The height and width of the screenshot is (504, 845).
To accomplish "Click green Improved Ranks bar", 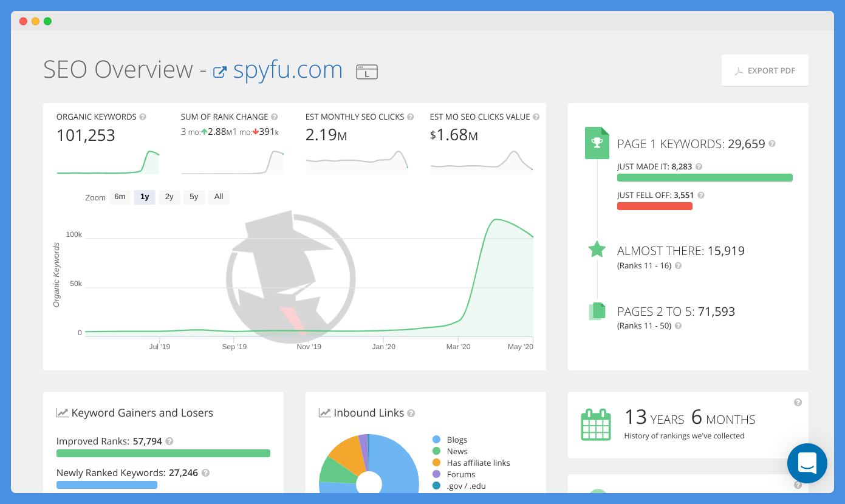I will pyautogui.click(x=163, y=453).
